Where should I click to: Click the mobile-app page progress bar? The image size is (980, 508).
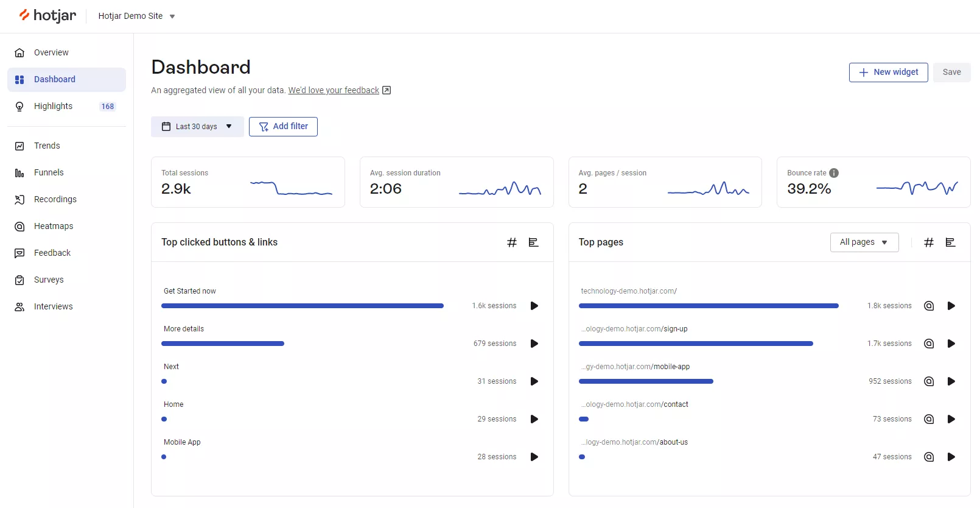(646, 381)
